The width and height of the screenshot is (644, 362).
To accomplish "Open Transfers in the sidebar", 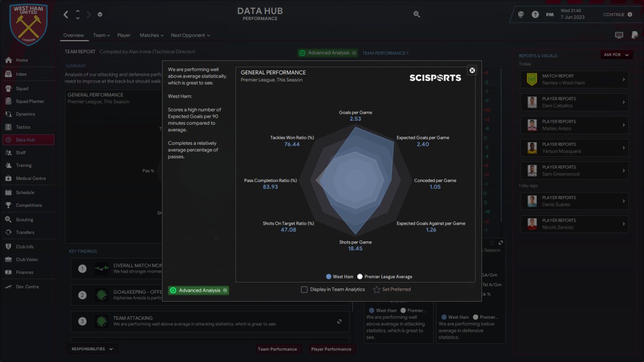I will point(28,232).
